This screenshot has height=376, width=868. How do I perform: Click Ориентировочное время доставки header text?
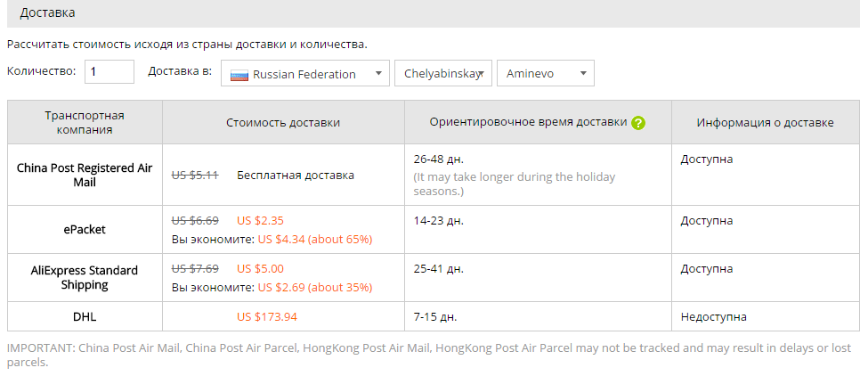528,122
